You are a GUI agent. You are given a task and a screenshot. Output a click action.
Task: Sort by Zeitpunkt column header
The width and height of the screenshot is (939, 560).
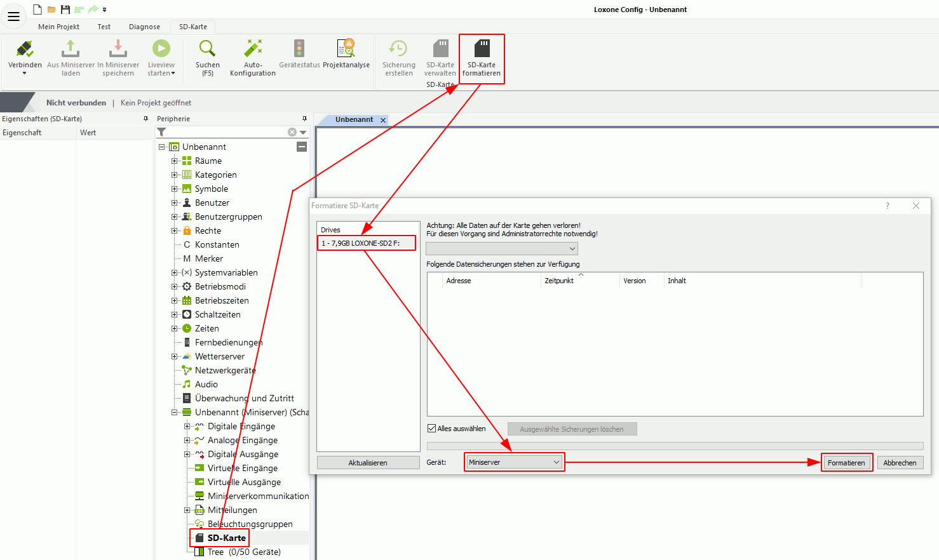click(x=579, y=281)
